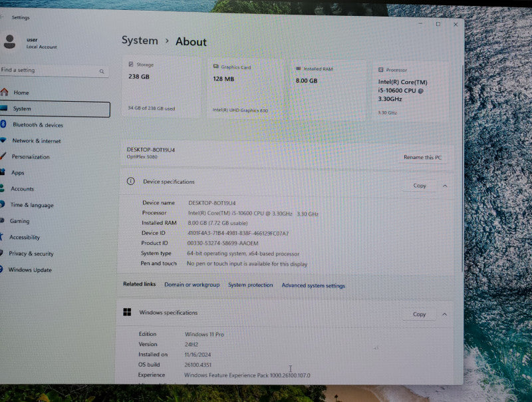Click the Installed RAM 8.00 GB card

328,91
